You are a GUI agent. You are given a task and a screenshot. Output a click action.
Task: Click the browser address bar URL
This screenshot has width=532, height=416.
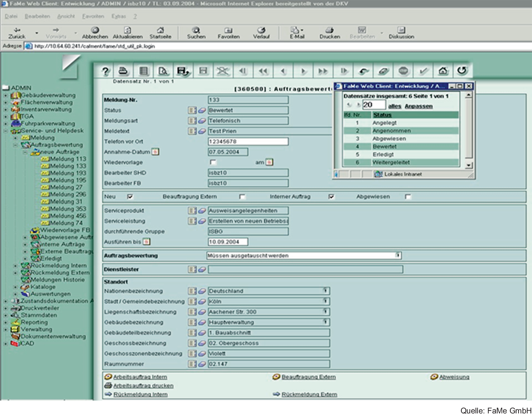(x=95, y=46)
